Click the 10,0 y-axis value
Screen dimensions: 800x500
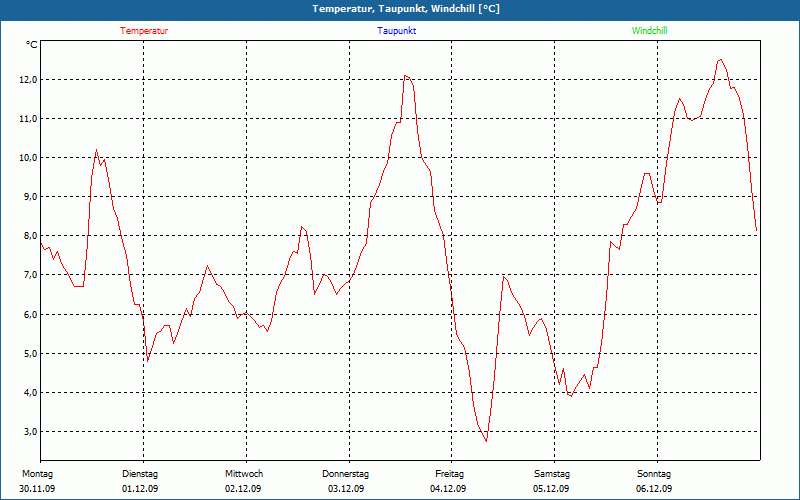28,158
